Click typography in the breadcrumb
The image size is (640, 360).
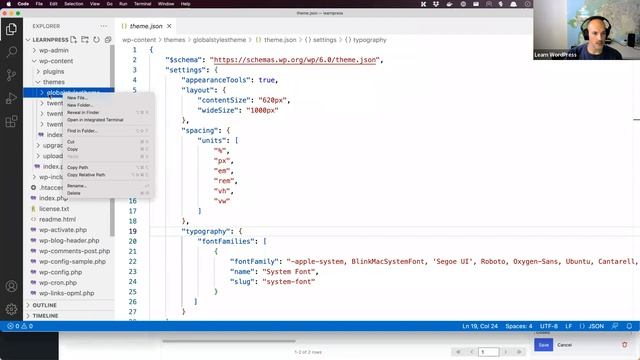369,40
